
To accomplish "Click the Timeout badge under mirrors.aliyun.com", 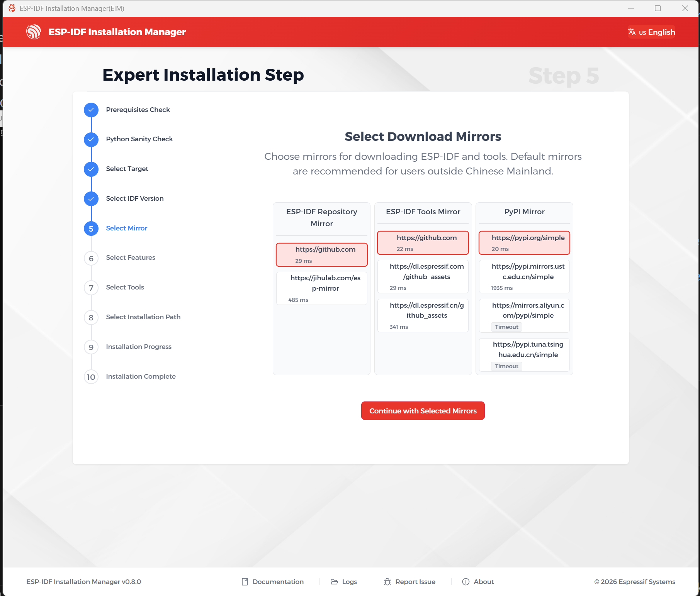I will (x=506, y=327).
